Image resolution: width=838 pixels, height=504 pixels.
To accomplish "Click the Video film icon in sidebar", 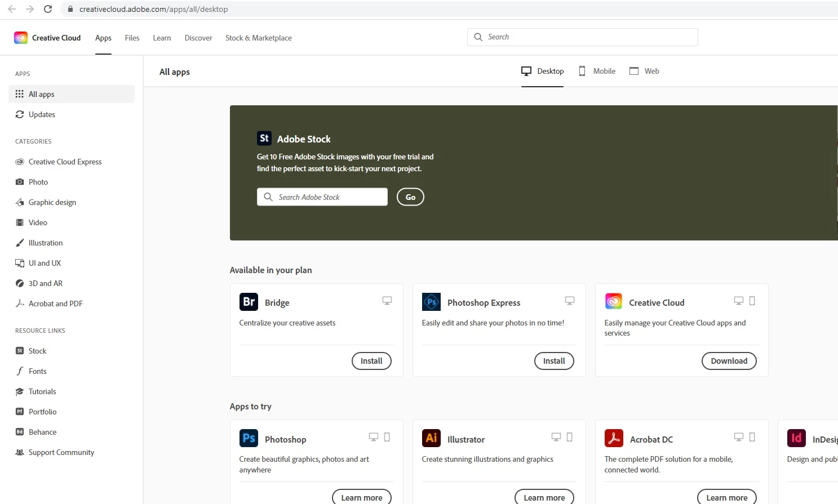I will click(x=20, y=222).
